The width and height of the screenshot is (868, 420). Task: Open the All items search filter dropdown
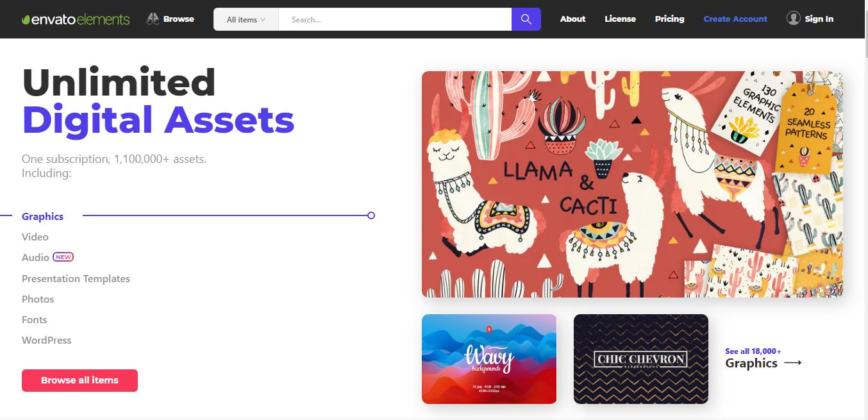tap(245, 19)
